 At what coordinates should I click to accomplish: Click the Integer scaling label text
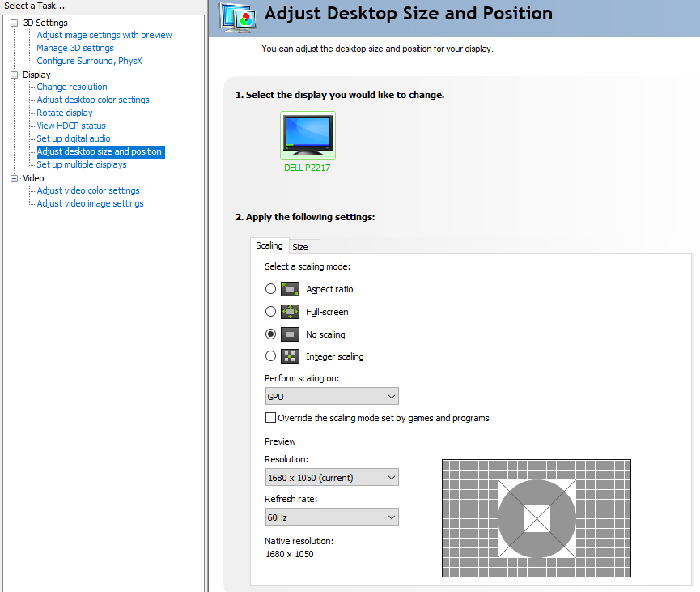pyautogui.click(x=335, y=356)
